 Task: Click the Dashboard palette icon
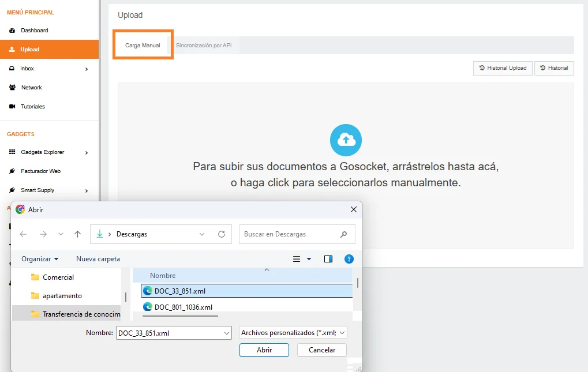coord(12,31)
